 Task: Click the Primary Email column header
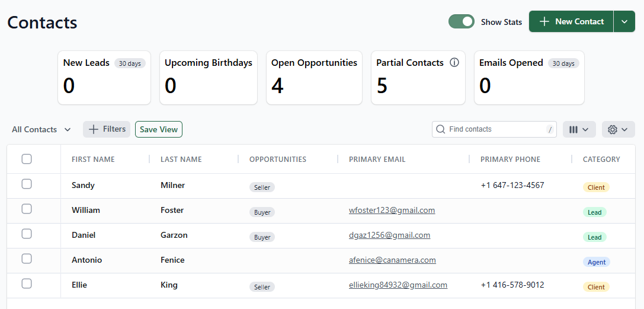pos(377,159)
